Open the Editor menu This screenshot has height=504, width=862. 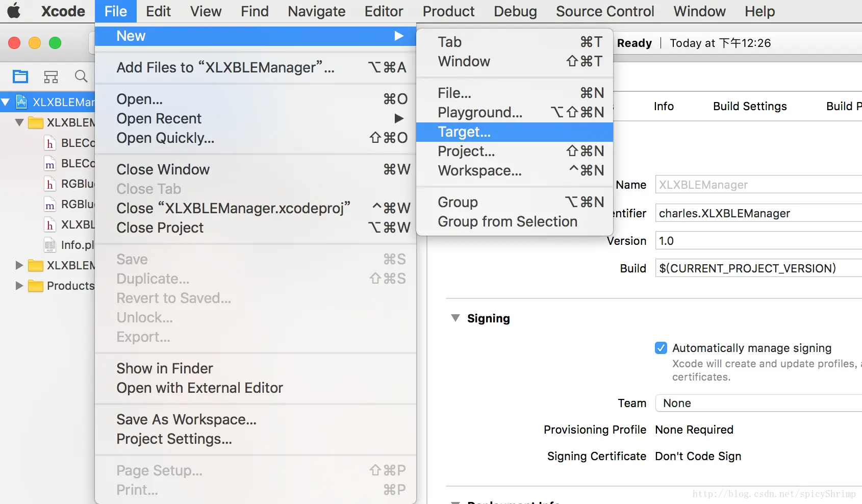(384, 11)
